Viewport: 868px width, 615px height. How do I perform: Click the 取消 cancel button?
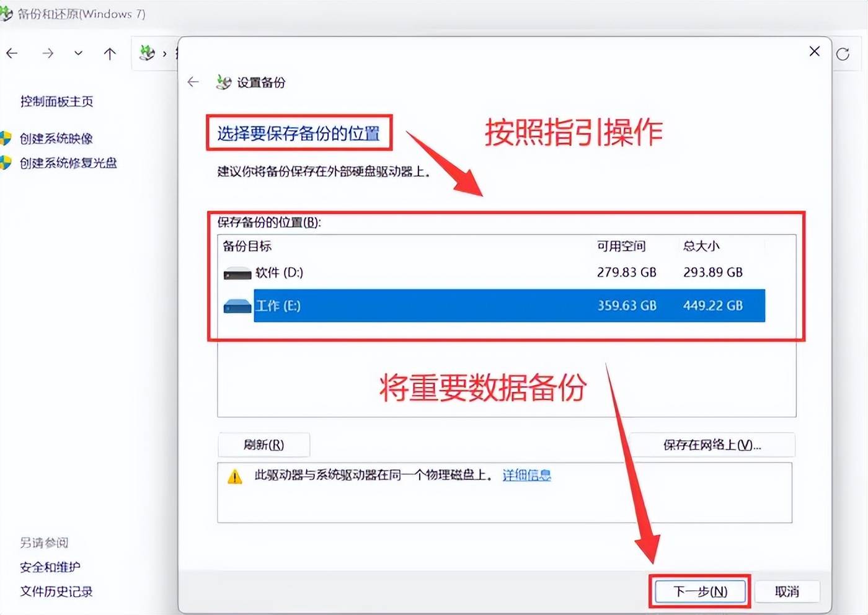coord(787,591)
